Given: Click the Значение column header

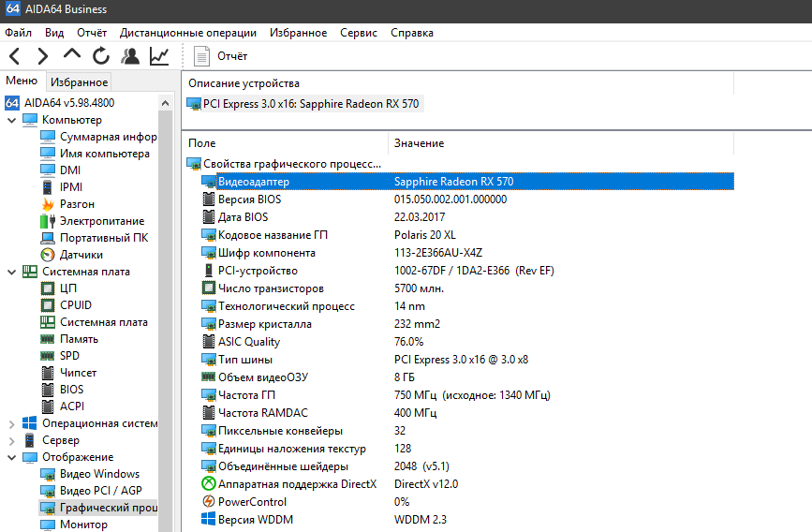Looking at the screenshot, I should point(419,143).
